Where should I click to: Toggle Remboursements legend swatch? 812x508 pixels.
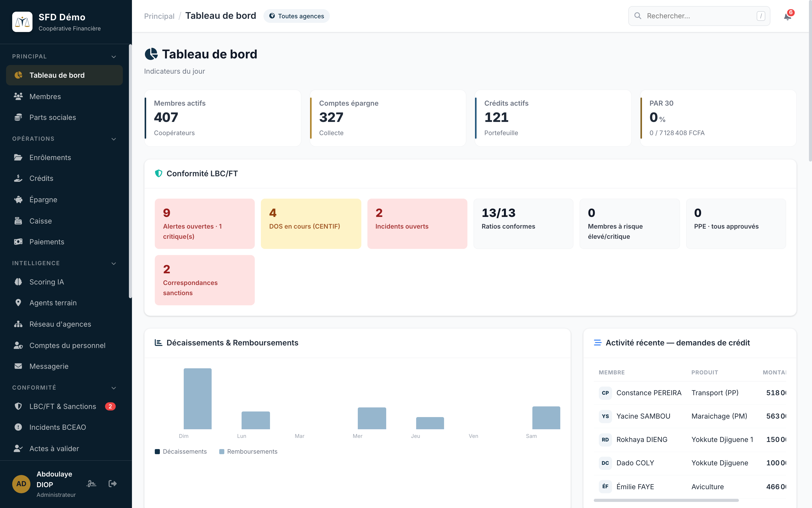(x=222, y=452)
